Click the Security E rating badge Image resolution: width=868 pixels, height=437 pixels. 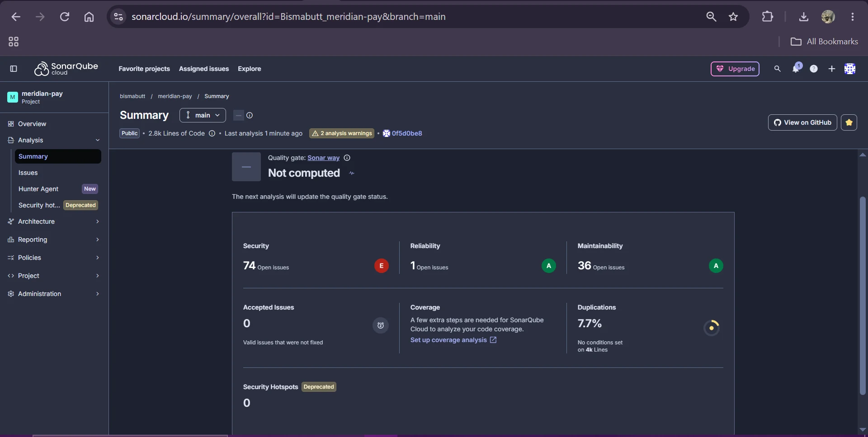381,266
